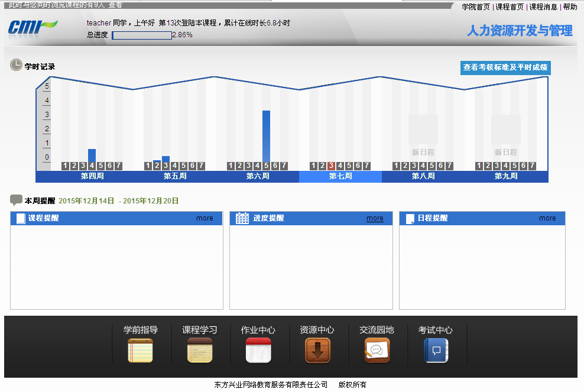The height and width of the screenshot is (392, 584).
Task: Open the 考试中心 blue book icon
Action: pyautogui.click(x=436, y=350)
